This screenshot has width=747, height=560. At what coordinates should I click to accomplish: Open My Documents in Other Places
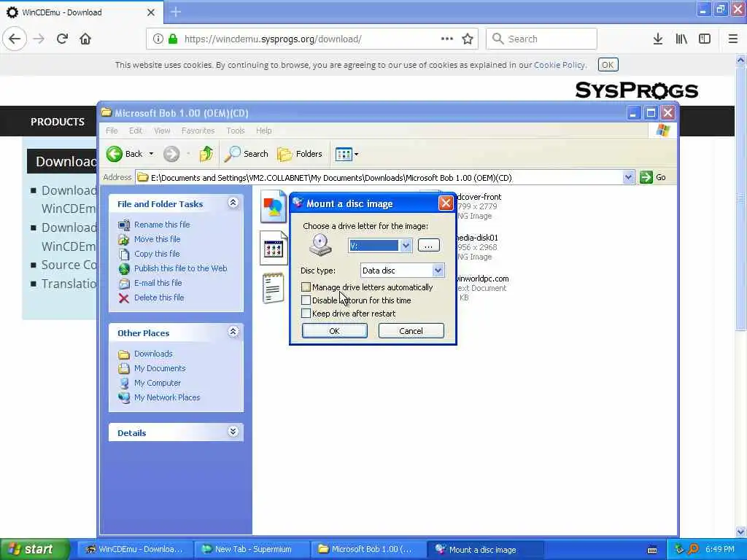click(160, 368)
